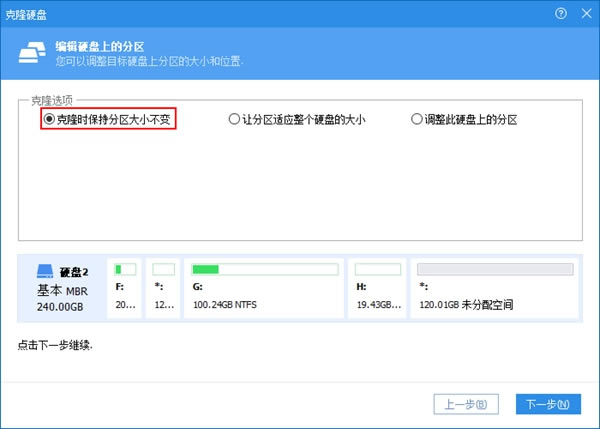Viewport: 600px width, 429px height.
Task: Click the 编辑硬盘上的分区 heading
Action: coord(100,47)
